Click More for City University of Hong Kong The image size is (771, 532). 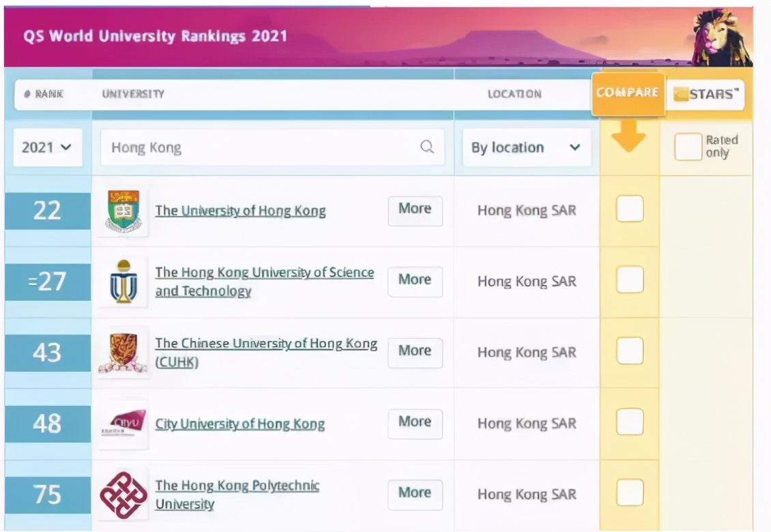point(415,424)
